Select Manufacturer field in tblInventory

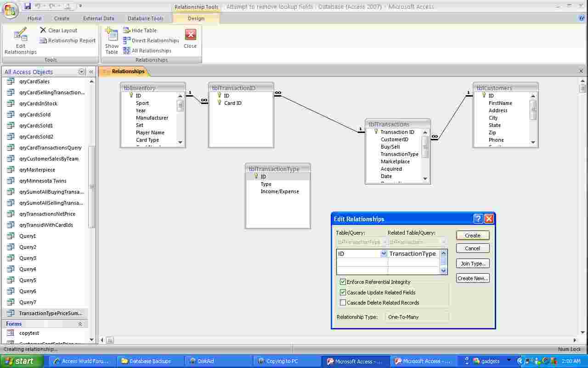click(152, 118)
